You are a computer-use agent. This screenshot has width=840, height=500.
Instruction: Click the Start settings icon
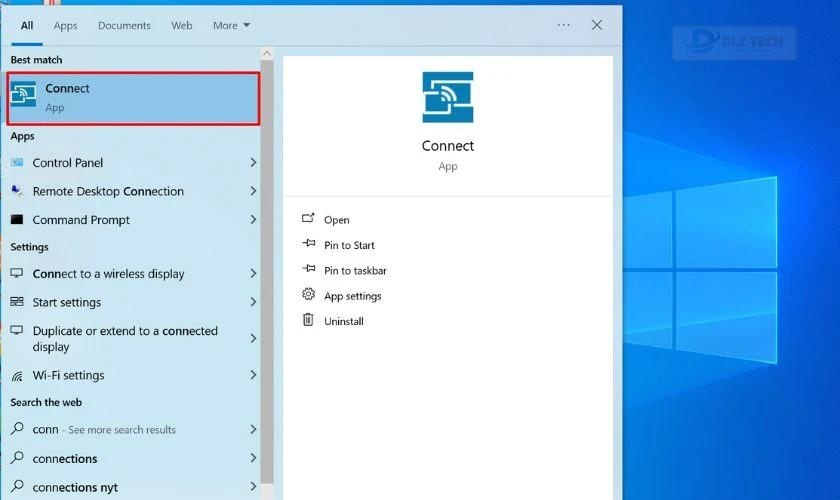17,302
